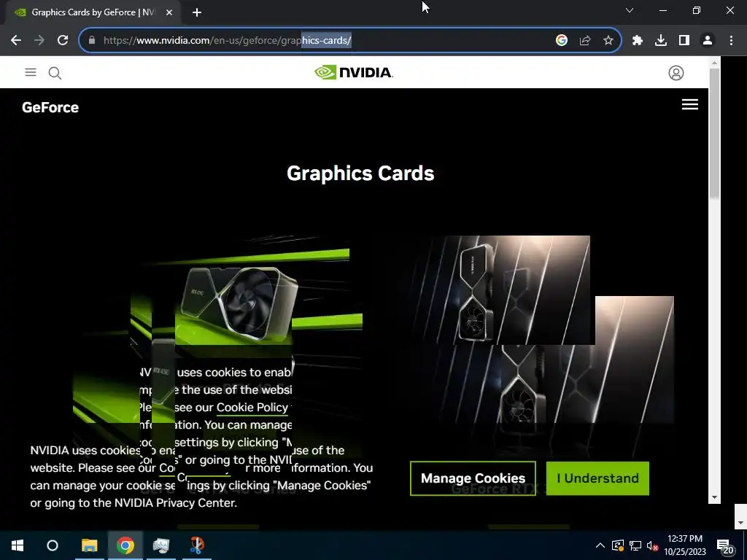Toggle the browser side panel icon
The image size is (747, 560).
[x=684, y=41]
